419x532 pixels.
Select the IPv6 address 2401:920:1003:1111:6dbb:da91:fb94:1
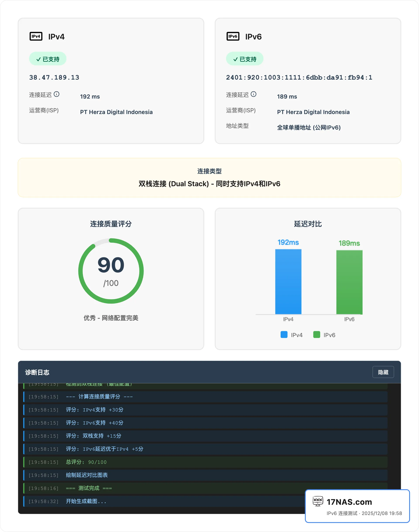[x=299, y=77]
